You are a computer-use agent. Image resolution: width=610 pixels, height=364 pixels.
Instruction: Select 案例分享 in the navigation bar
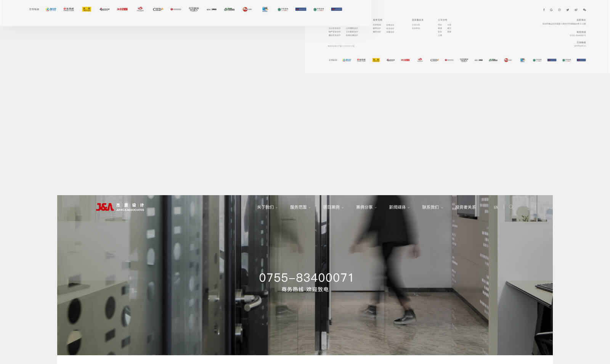pyautogui.click(x=366, y=207)
